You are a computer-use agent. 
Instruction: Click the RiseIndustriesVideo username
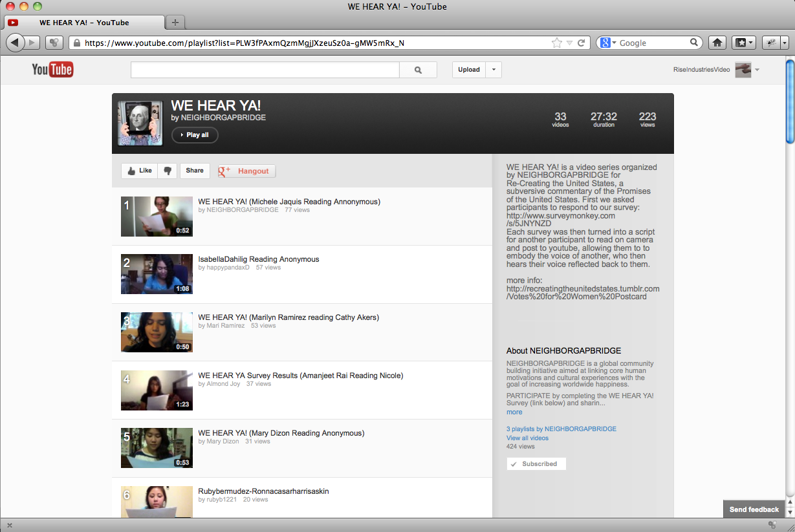pyautogui.click(x=702, y=70)
